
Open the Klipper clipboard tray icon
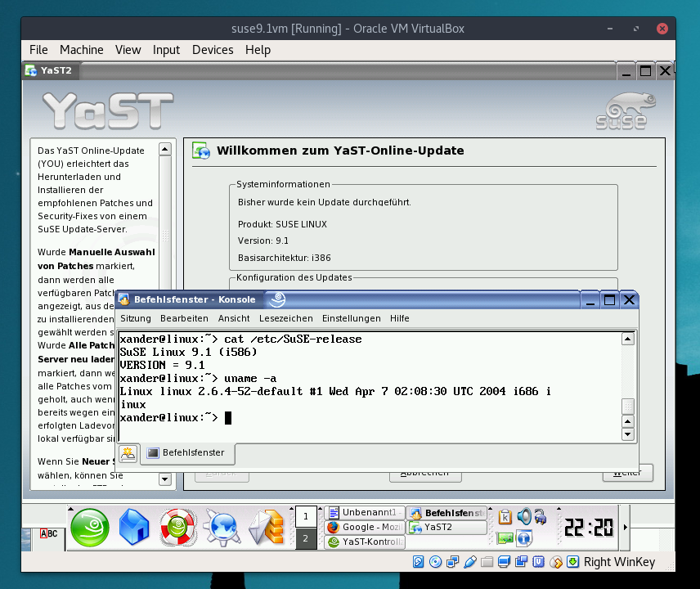click(x=505, y=517)
